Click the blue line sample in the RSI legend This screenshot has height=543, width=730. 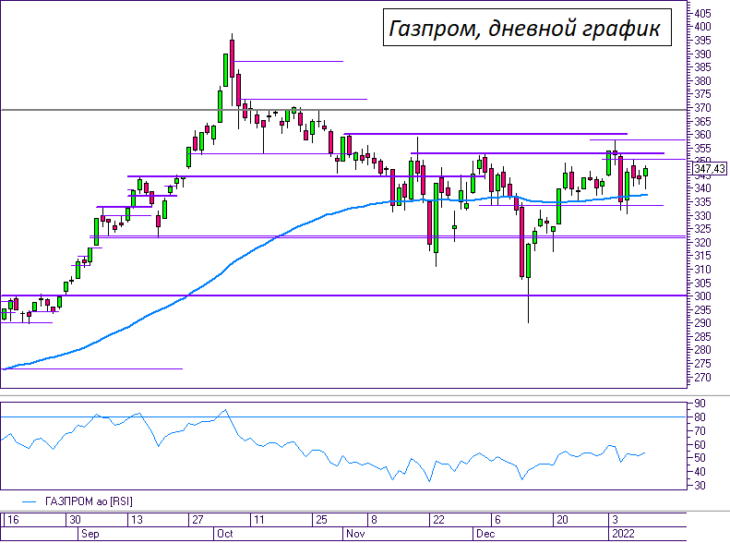pos(29,502)
